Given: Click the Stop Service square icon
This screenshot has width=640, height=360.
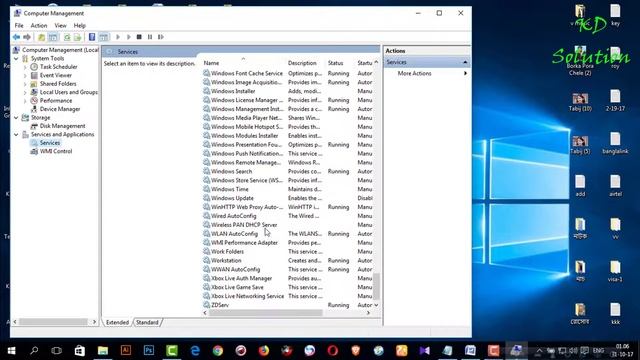Looking at the screenshot, I should point(139,37).
